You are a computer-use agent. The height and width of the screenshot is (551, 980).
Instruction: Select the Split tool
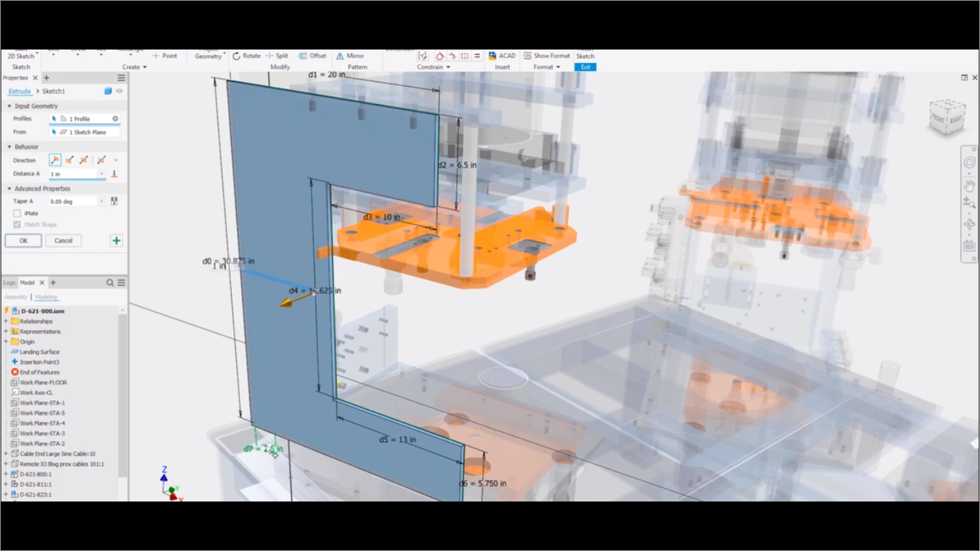pos(277,56)
